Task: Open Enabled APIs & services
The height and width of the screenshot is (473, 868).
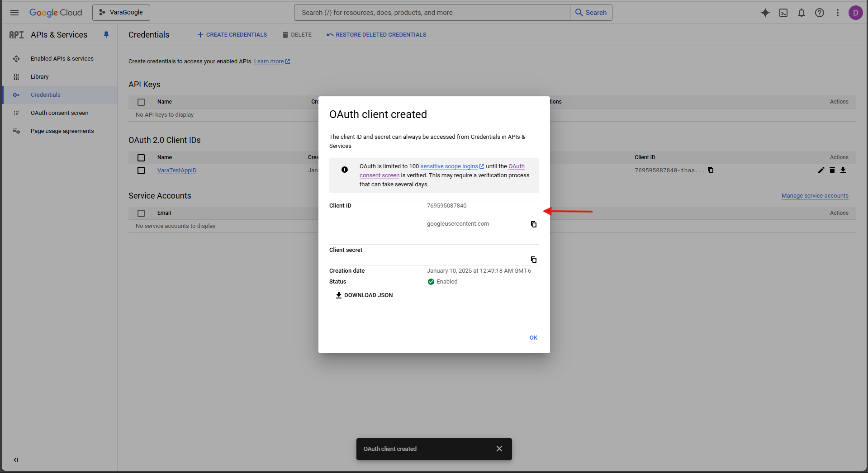Action: (x=62, y=59)
